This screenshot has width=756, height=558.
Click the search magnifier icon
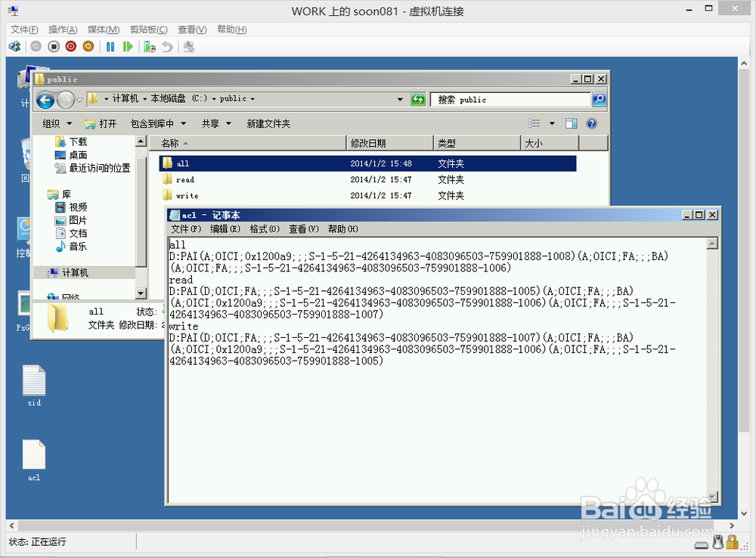point(599,99)
